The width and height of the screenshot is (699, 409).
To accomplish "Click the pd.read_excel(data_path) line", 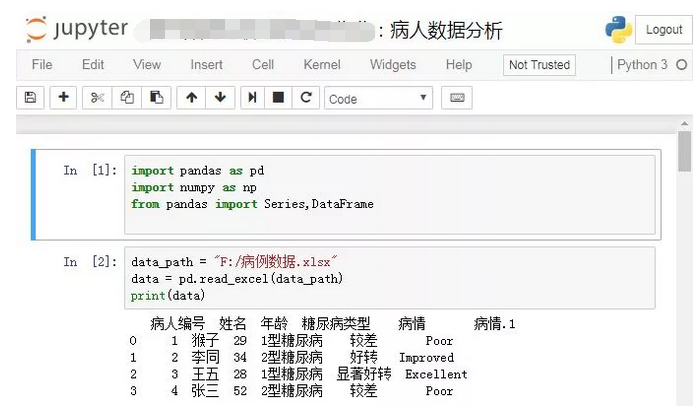I will pos(237,279).
